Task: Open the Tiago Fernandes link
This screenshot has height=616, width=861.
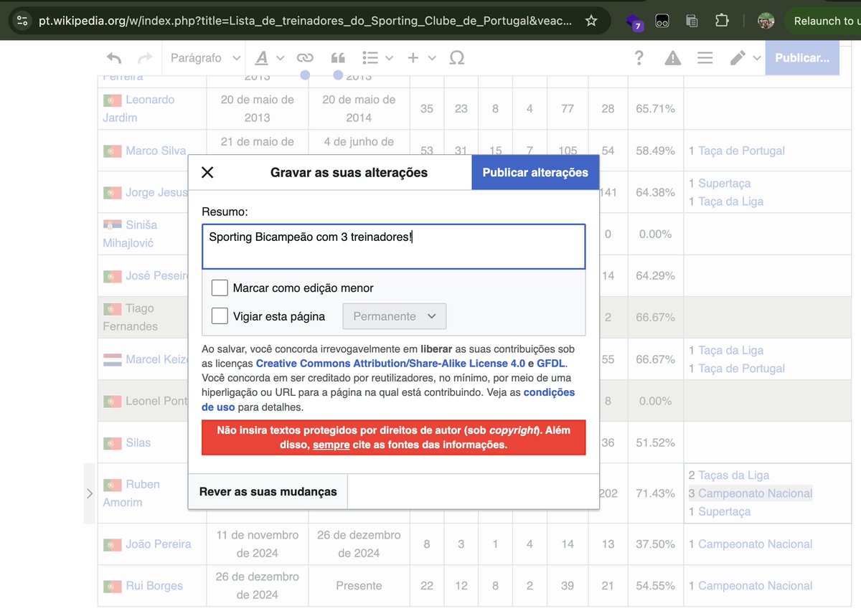Action: [130, 317]
